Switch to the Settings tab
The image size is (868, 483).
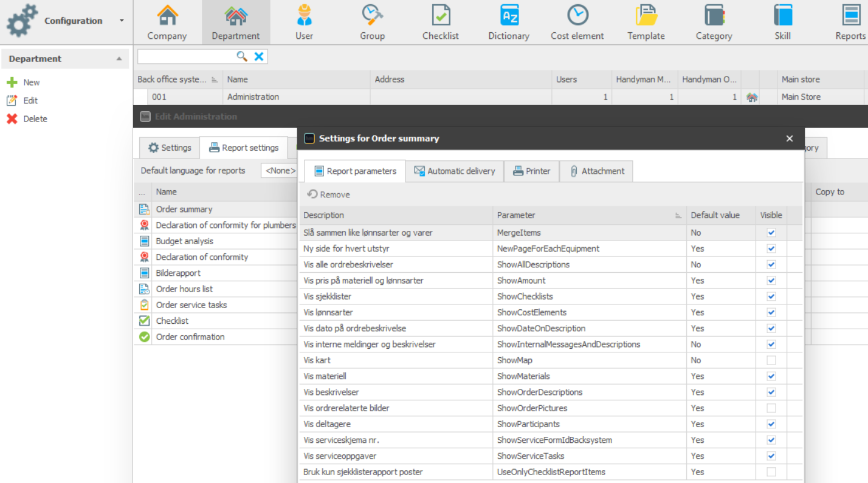click(170, 148)
